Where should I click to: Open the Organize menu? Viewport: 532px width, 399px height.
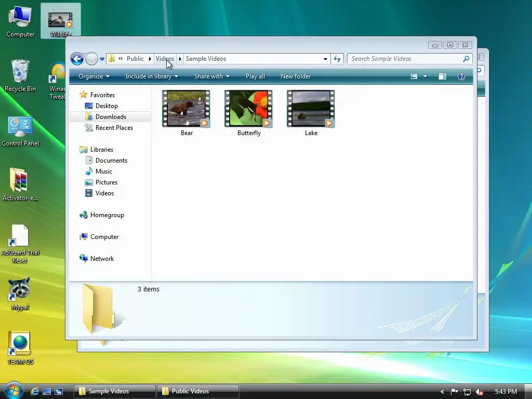(x=94, y=76)
